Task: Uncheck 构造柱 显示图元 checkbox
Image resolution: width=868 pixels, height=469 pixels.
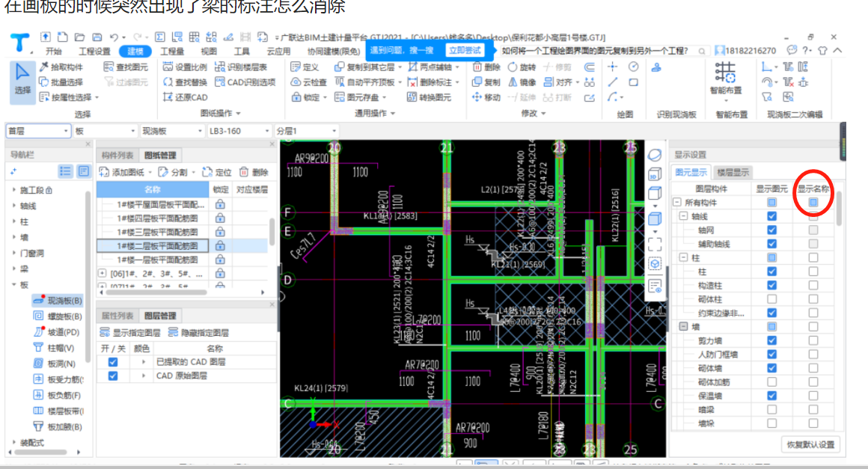Action: click(x=771, y=286)
